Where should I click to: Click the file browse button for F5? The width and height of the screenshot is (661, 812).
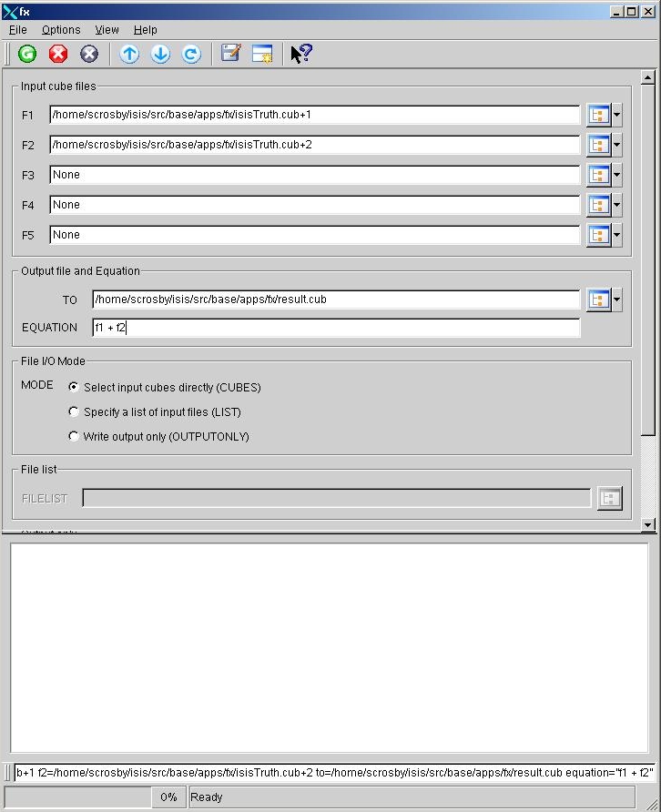tap(598, 236)
